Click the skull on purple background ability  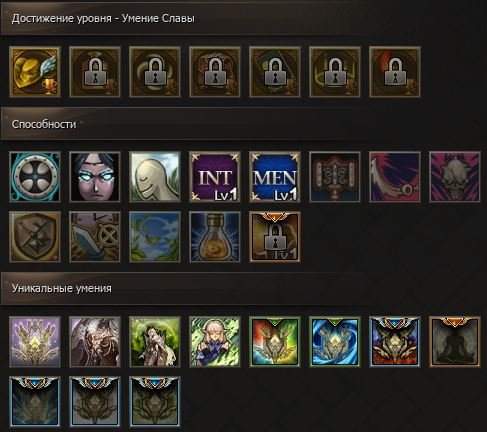[x=455, y=177]
